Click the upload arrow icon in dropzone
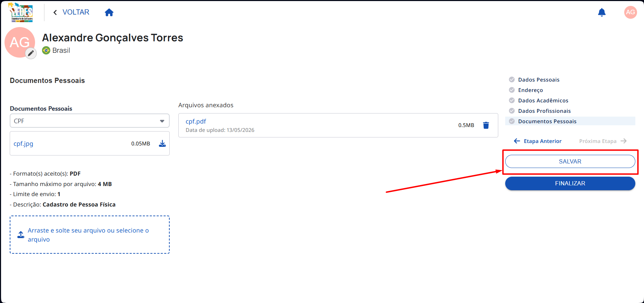The image size is (644, 303). pos(21,235)
